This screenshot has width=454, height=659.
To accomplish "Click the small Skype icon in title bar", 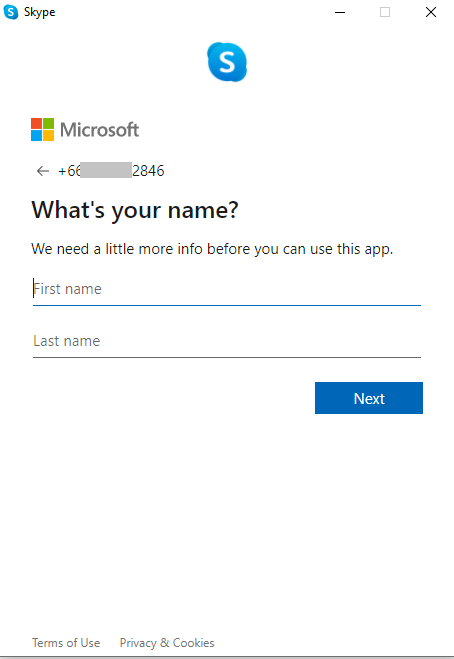I will (11, 12).
